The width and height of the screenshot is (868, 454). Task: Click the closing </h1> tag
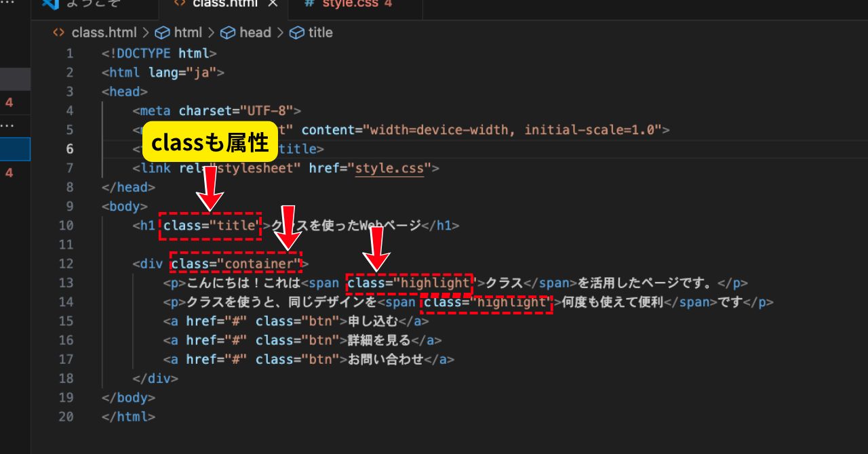[441, 226]
